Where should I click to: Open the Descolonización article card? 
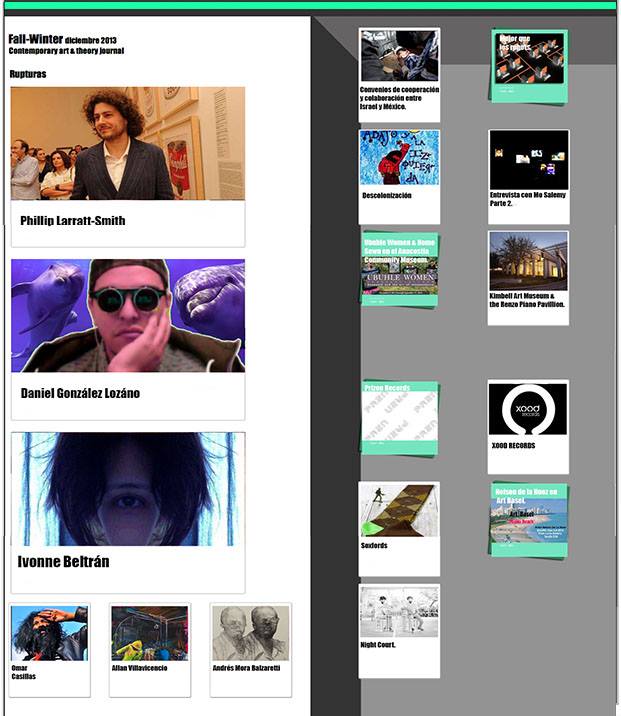click(399, 177)
